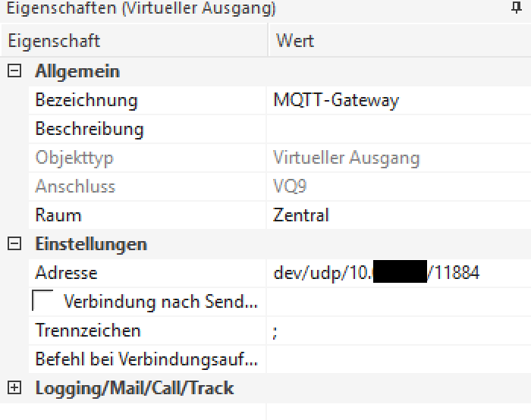This screenshot has width=531, height=420.
Task: Pin the Eigenschaften panel
Action: (x=517, y=9)
